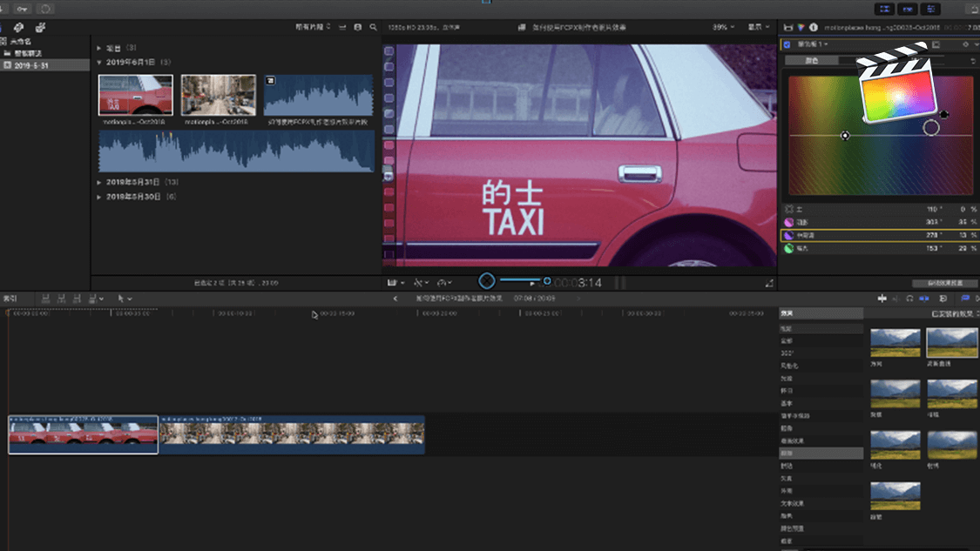The width and height of the screenshot is (980, 551).
Task: Open the info inspector icon
Action: [x=813, y=28]
